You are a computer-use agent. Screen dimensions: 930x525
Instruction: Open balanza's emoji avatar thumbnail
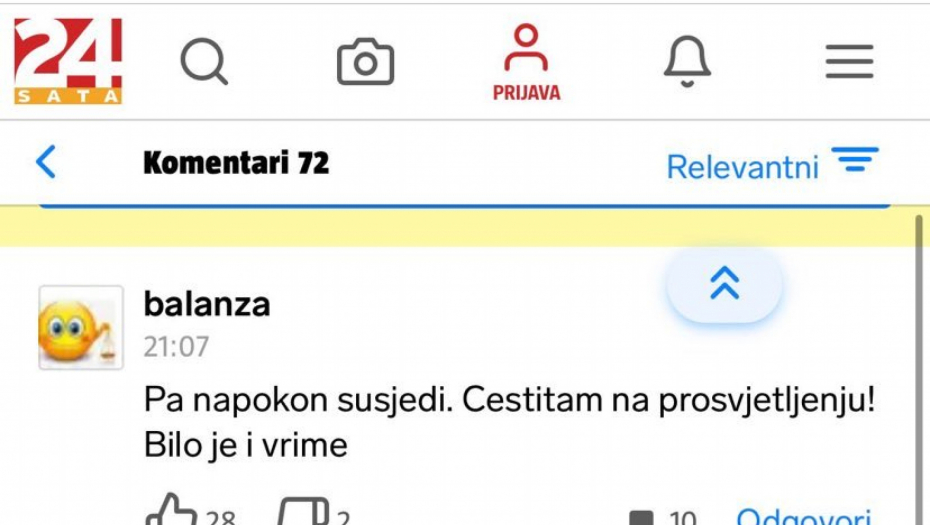coord(81,327)
